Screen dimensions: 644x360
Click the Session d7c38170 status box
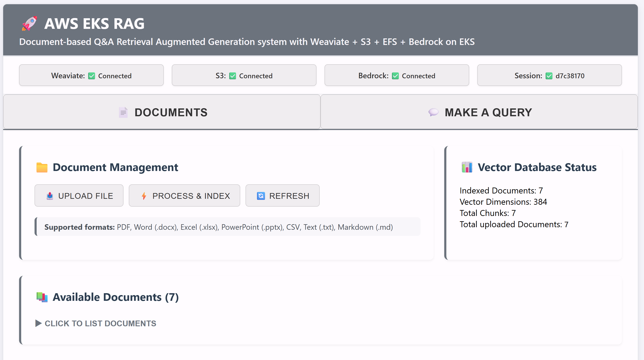click(x=549, y=75)
